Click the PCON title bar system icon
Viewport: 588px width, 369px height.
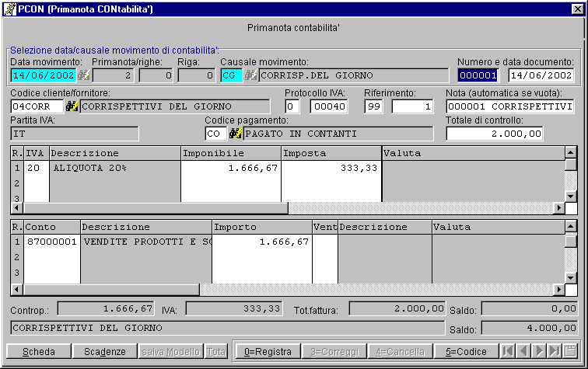pyautogui.click(x=10, y=8)
